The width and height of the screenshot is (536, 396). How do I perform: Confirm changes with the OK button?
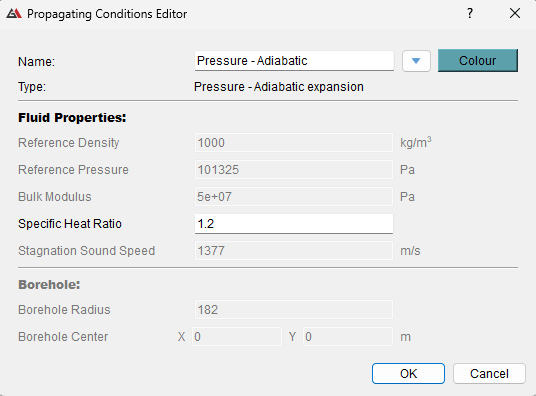tap(408, 374)
